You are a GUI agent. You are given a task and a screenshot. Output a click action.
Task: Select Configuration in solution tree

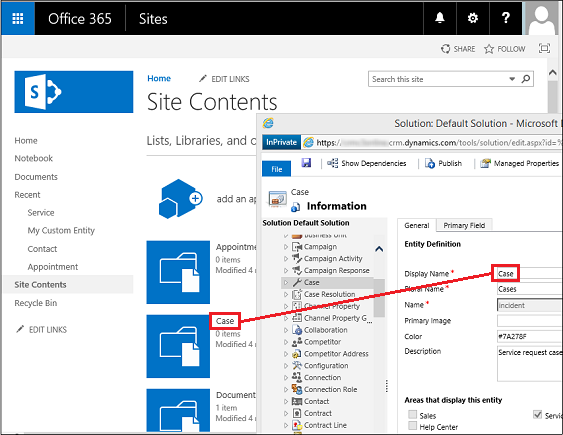pyautogui.click(x=326, y=366)
